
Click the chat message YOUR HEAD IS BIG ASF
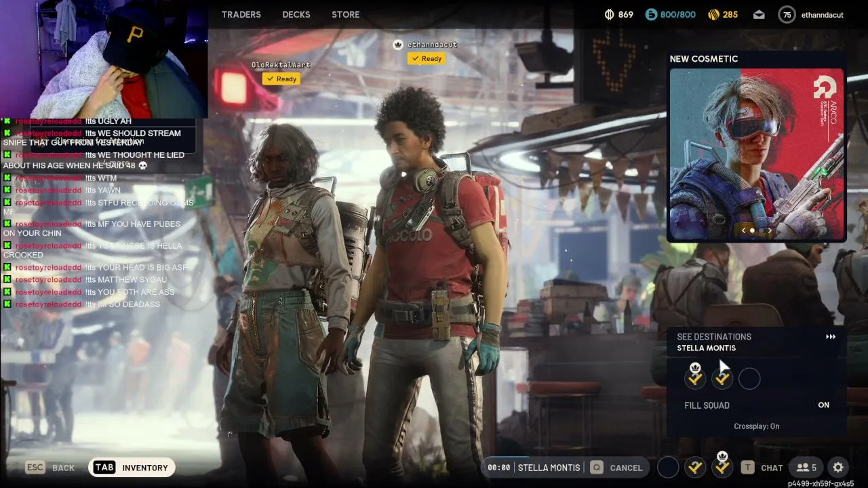click(x=96, y=268)
